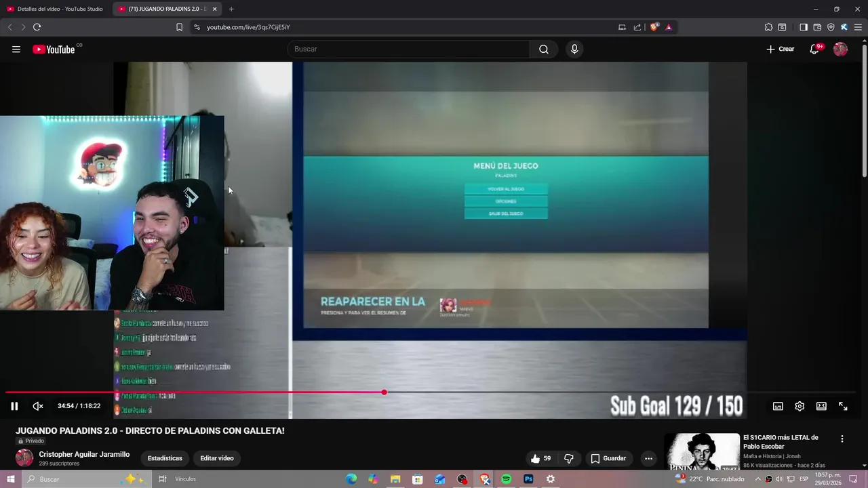Unmute the video with the speaker icon
The height and width of the screenshot is (488, 868).
38,406
